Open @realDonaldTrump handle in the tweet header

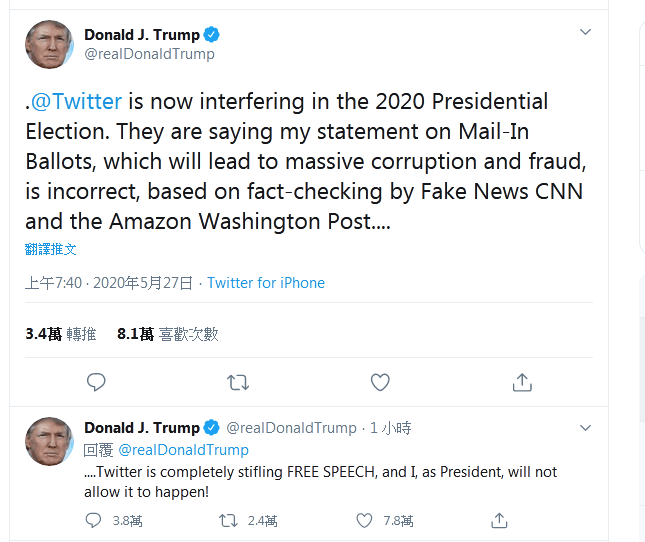point(149,54)
